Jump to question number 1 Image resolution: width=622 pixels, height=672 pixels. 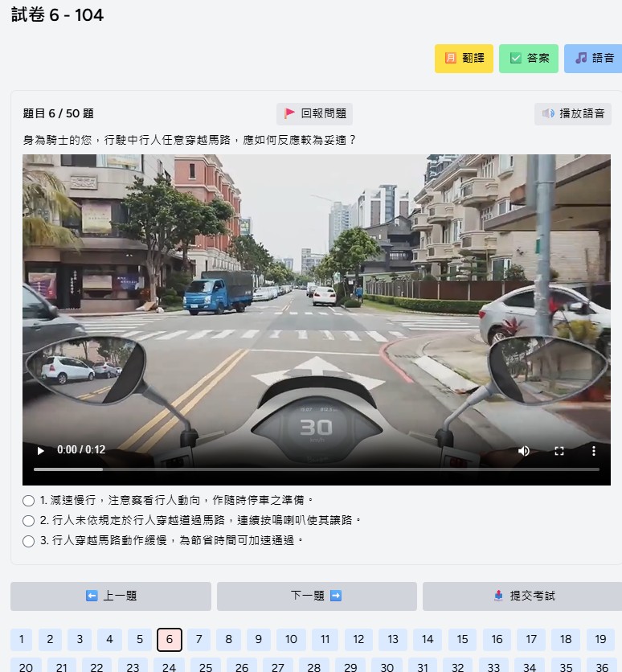[22, 640]
